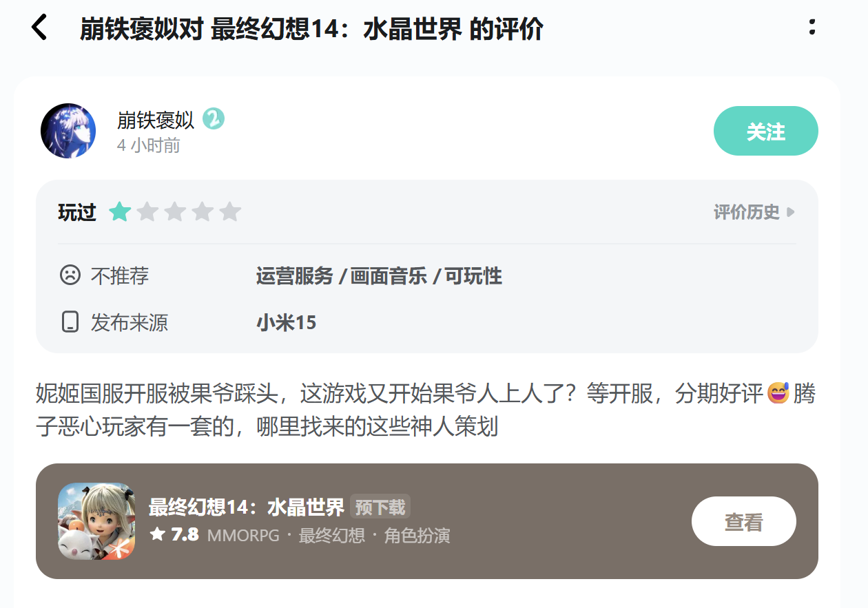
Task: Click the review body text paragraph
Action: click(426, 410)
